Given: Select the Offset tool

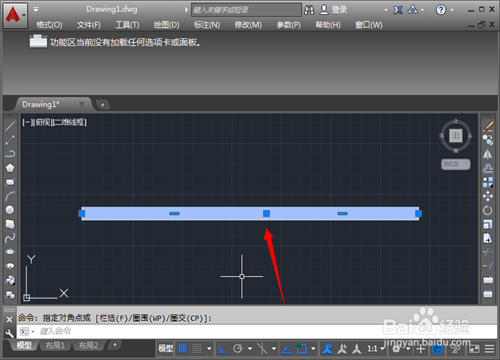Looking at the screenshot, I should pyautogui.click(x=488, y=168).
